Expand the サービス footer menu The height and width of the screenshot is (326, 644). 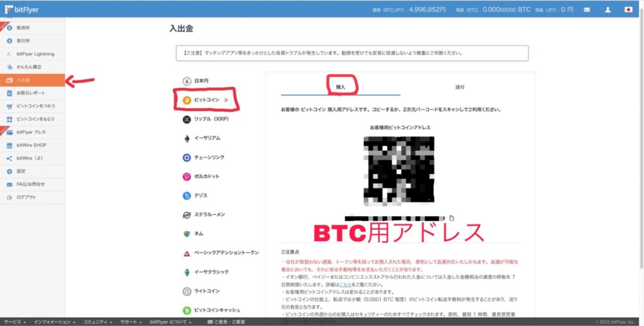pos(15,322)
